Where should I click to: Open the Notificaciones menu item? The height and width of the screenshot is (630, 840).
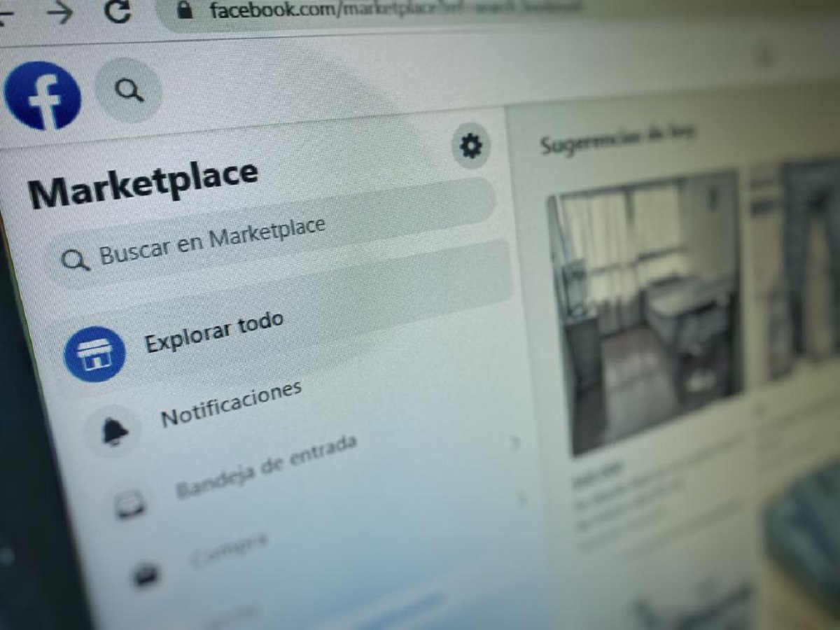tap(231, 404)
